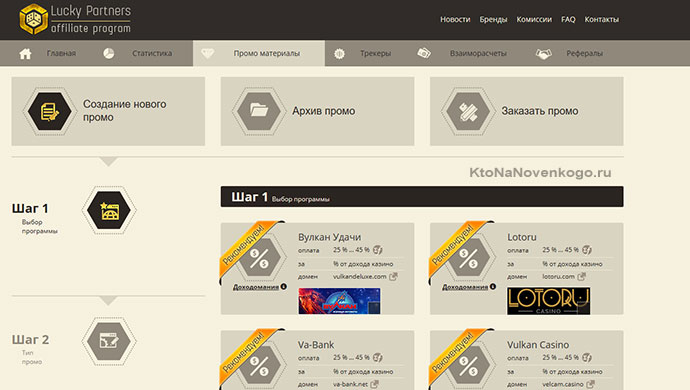Click the Рефералы handshake icon
The width and height of the screenshot is (690, 390).
click(544, 54)
